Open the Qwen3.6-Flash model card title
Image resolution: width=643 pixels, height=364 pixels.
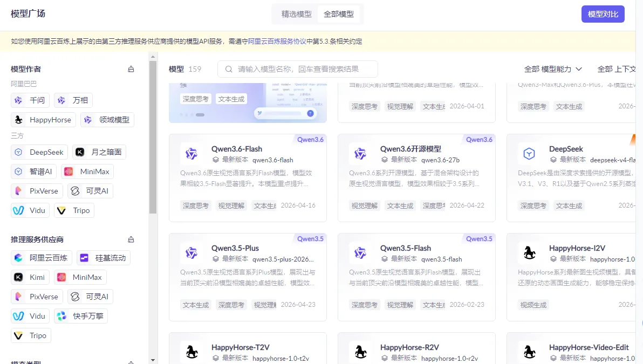tap(237, 149)
